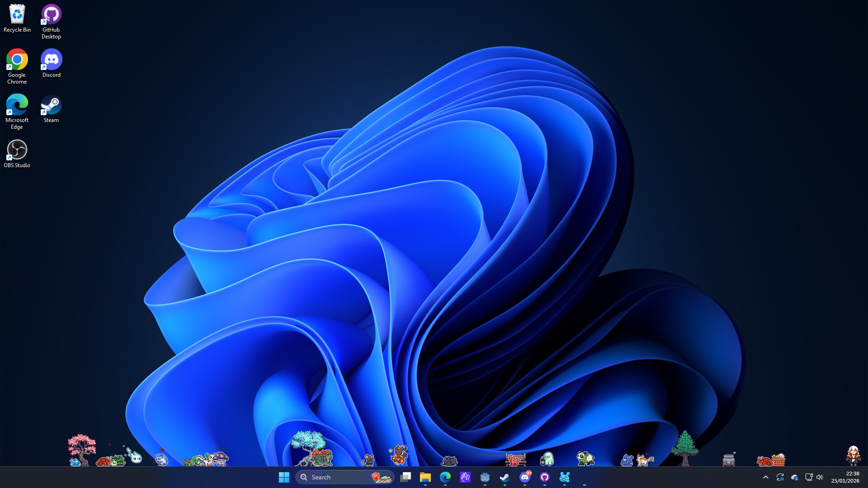Image resolution: width=868 pixels, height=488 pixels.
Task: Open the Start menu
Action: point(284,477)
